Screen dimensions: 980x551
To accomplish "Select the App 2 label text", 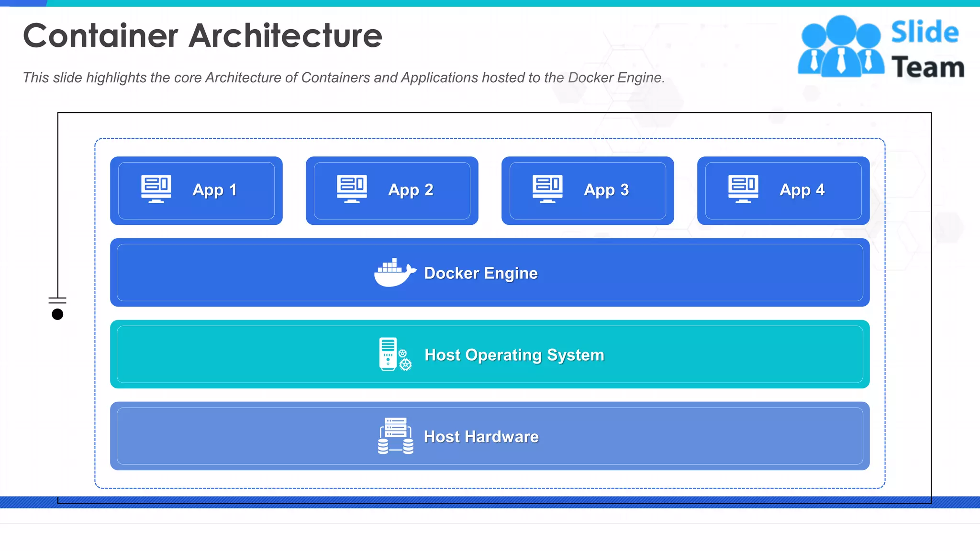I will point(411,190).
